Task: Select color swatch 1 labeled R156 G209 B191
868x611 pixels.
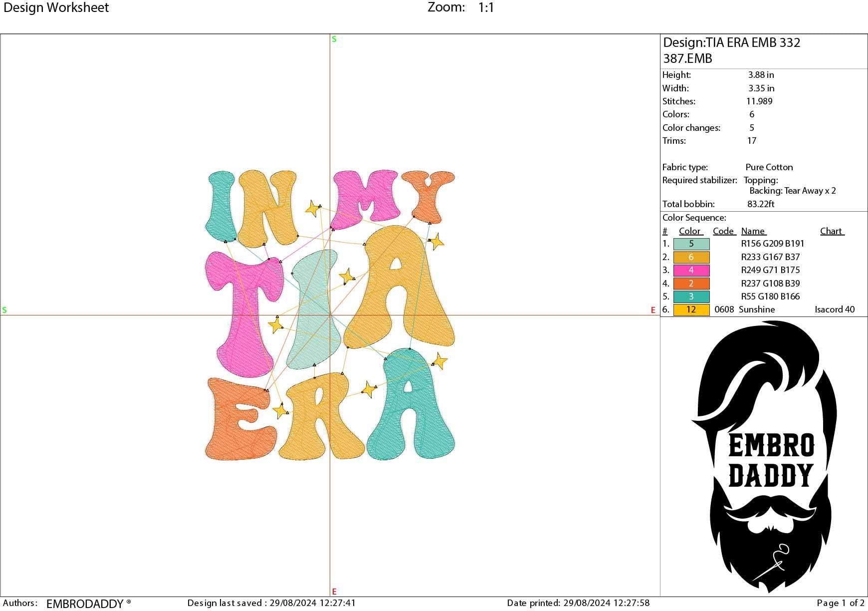Action: coord(691,244)
